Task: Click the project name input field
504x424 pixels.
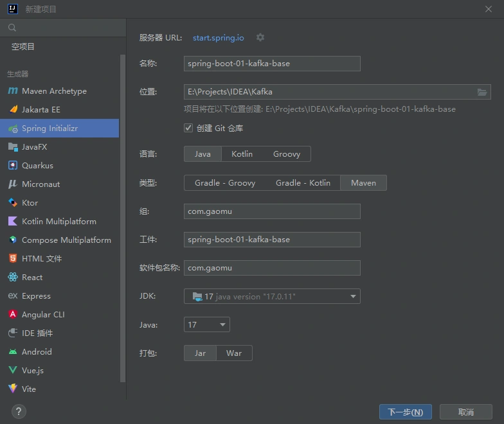Action: pyautogui.click(x=272, y=64)
